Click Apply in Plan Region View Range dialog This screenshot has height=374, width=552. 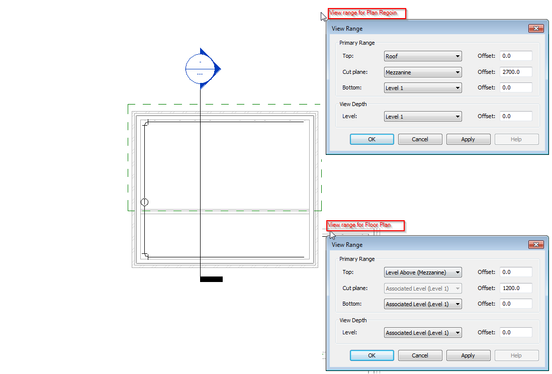[x=468, y=139]
